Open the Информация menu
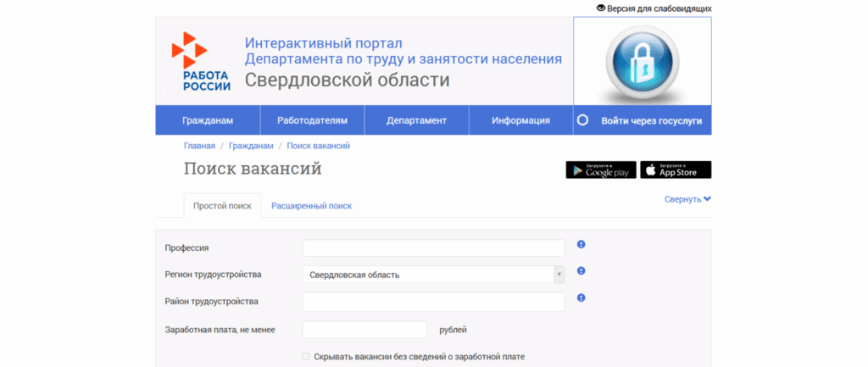 click(x=521, y=120)
